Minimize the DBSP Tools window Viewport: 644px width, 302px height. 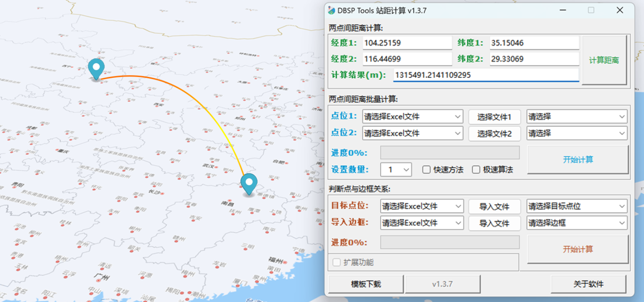tap(563, 10)
